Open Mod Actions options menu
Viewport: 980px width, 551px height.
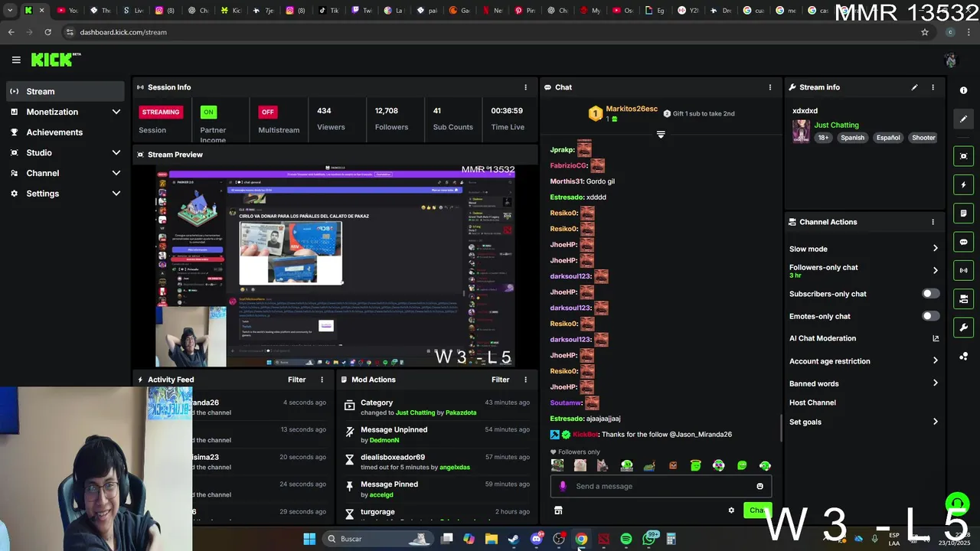coord(525,380)
